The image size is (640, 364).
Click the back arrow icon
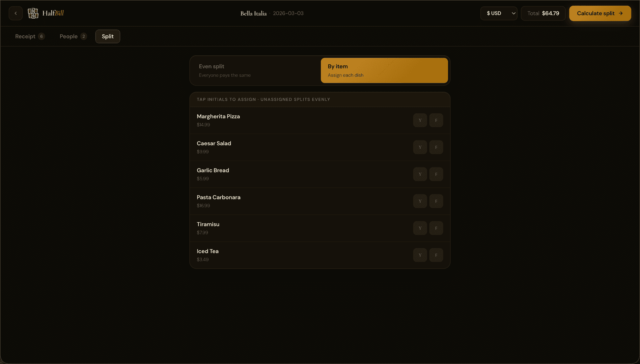coord(16,13)
